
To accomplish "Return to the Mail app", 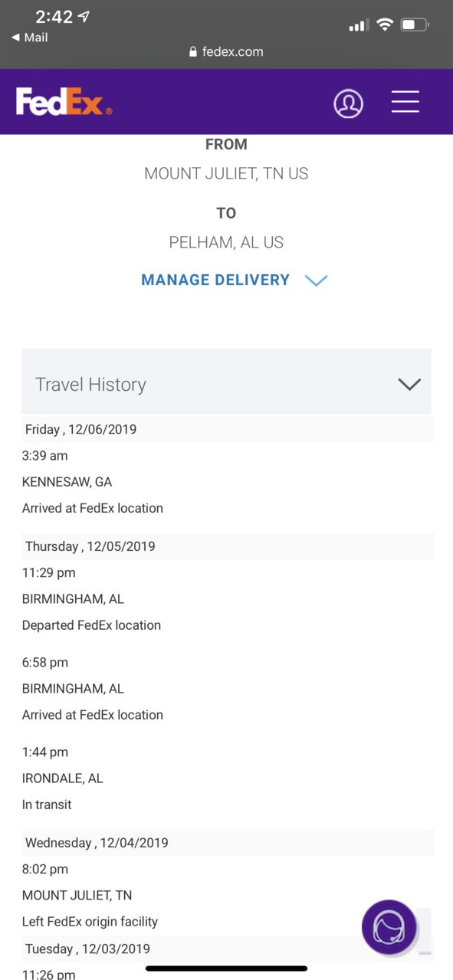I will coord(30,37).
